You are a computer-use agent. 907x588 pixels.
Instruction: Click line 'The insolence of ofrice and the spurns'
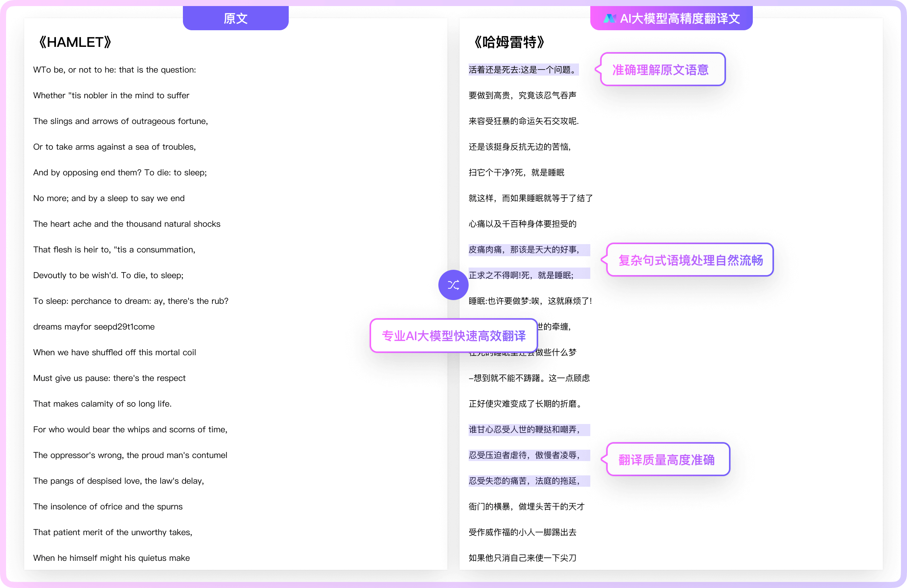coord(107,506)
